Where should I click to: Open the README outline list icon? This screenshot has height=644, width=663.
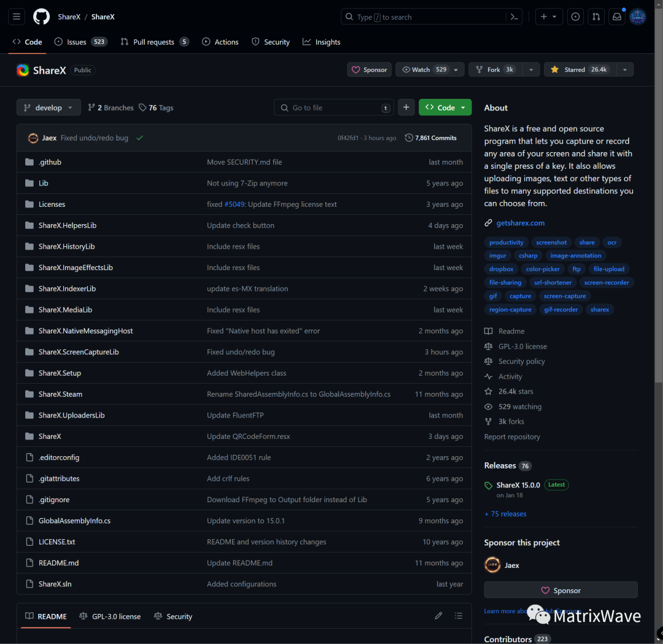coord(459,616)
